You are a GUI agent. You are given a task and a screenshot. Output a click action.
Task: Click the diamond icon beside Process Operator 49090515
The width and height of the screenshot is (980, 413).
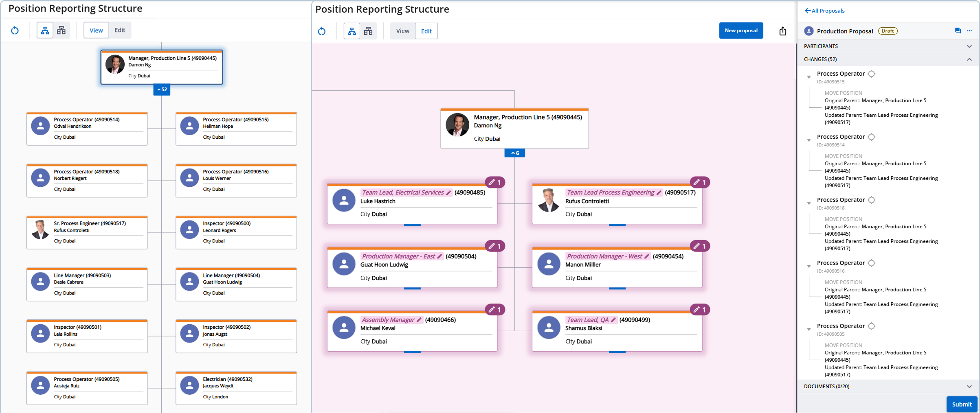pyautogui.click(x=872, y=74)
